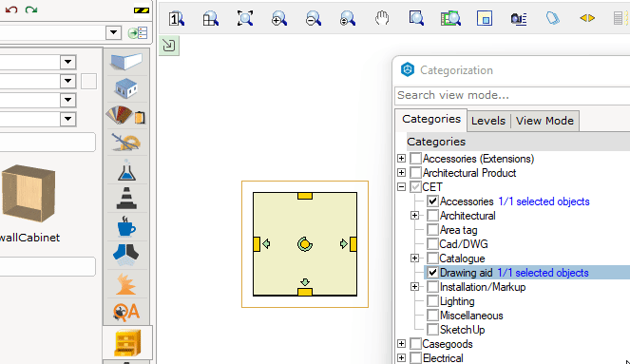Click the zoom extents icon
630x364 pixels.
coord(245,18)
